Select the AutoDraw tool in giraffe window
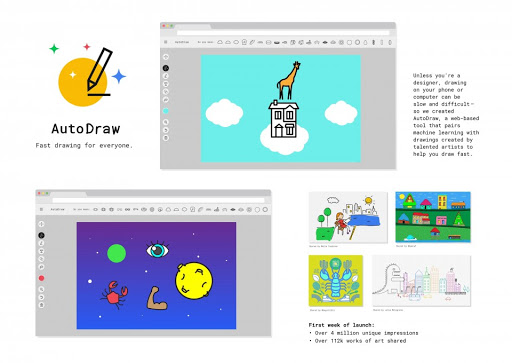The image size is (512, 363). 166,68
